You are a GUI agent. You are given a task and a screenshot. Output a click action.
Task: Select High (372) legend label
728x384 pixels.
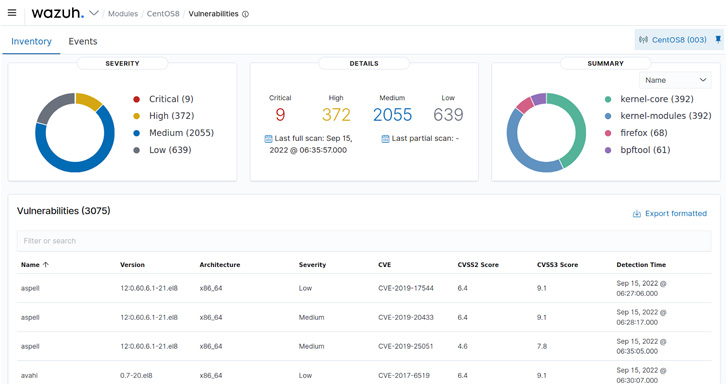coord(171,116)
